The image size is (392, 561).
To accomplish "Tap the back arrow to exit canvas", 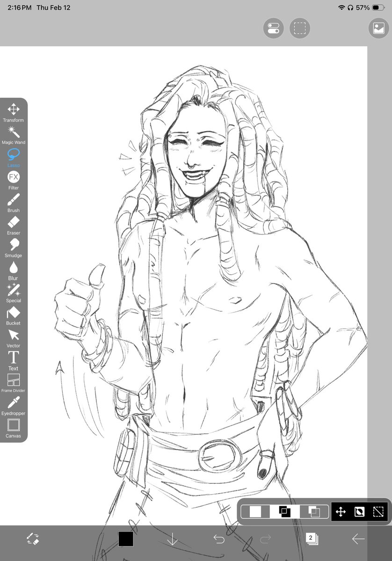I will click(x=358, y=539).
